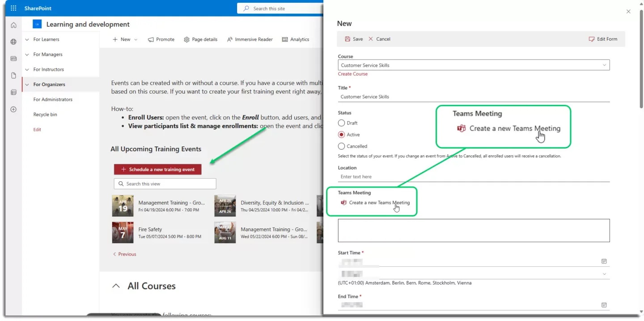Click the New plus icon in command bar

(115, 39)
